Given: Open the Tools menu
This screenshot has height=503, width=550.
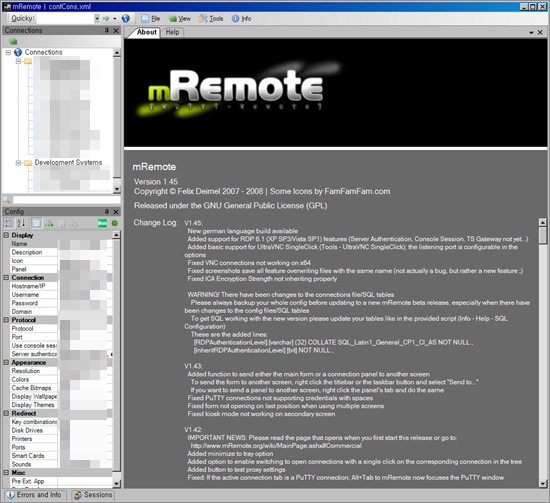Looking at the screenshot, I should pos(211,19).
